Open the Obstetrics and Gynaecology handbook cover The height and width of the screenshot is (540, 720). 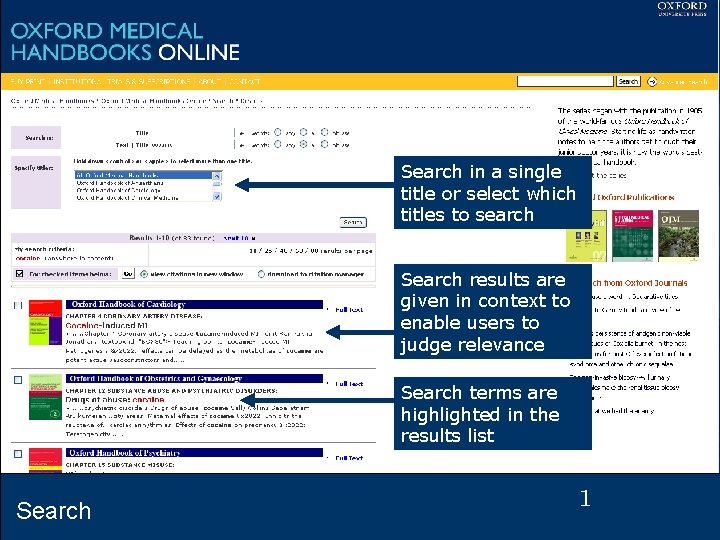[x=45, y=397]
